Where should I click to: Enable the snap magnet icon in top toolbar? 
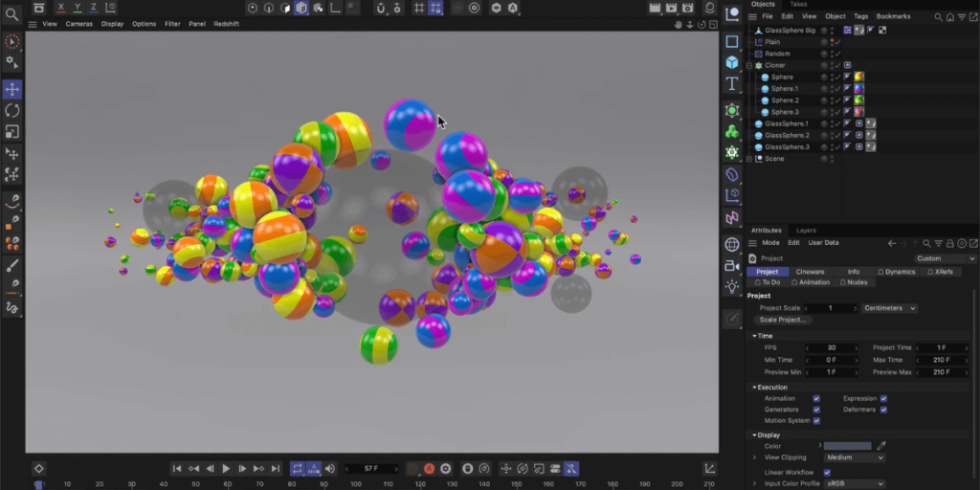tap(381, 8)
